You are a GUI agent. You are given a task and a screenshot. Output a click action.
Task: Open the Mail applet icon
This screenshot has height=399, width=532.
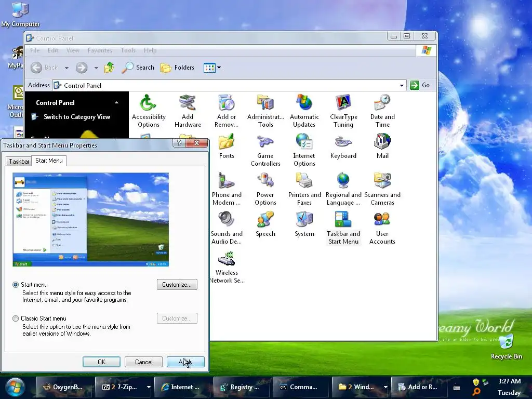coord(382,146)
